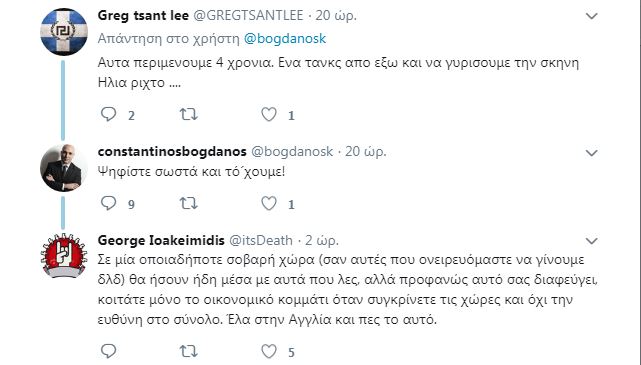641x365 pixels.
Task: Open the 2 ώρ. timestamp of George's tweet
Action: coord(322,240)
